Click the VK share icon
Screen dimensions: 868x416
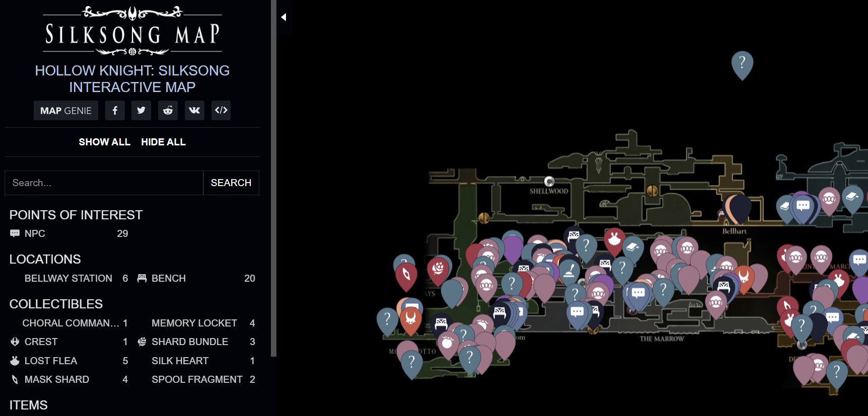194,110
